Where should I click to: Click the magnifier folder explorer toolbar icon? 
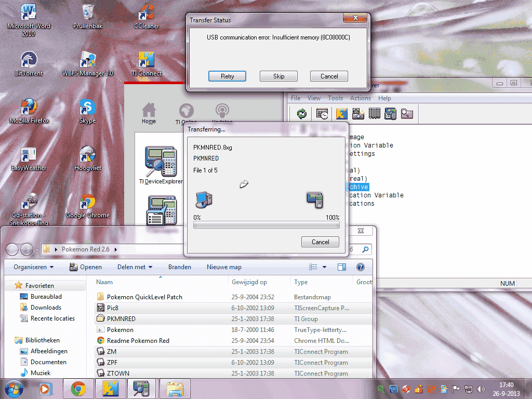(x=407, y=114)
